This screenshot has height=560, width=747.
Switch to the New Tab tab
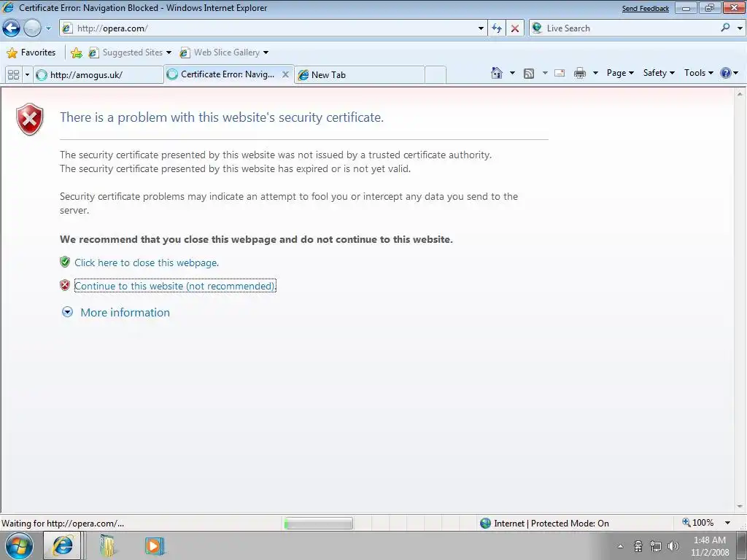coord(360,75)
